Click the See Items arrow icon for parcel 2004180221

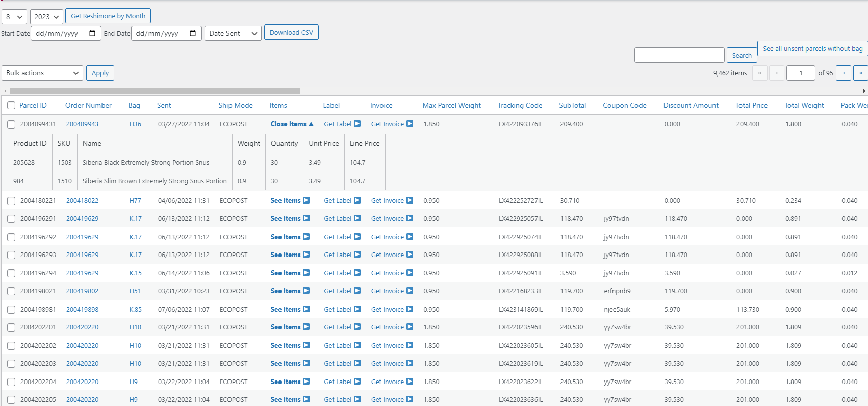pos(307,200)
